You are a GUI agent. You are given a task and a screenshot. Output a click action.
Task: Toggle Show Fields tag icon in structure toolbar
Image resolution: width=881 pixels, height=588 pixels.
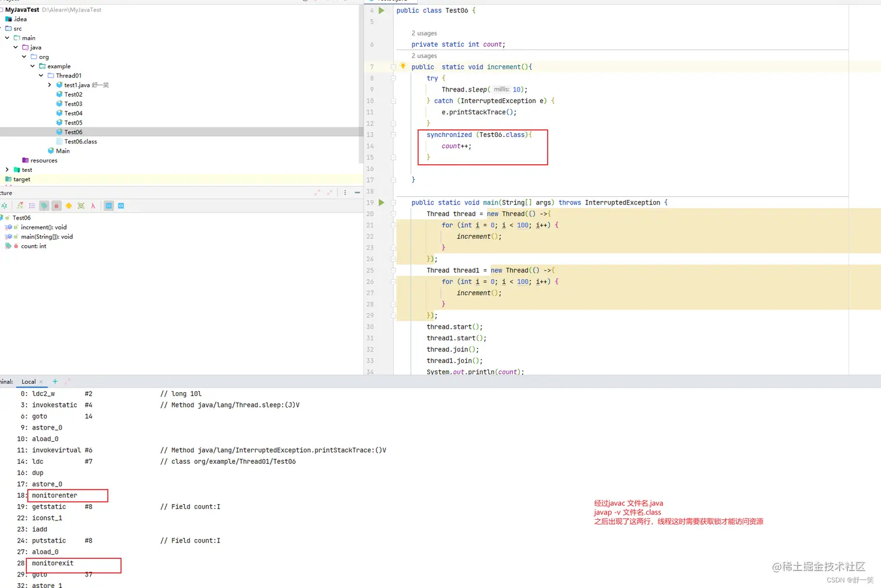[44, 206]
